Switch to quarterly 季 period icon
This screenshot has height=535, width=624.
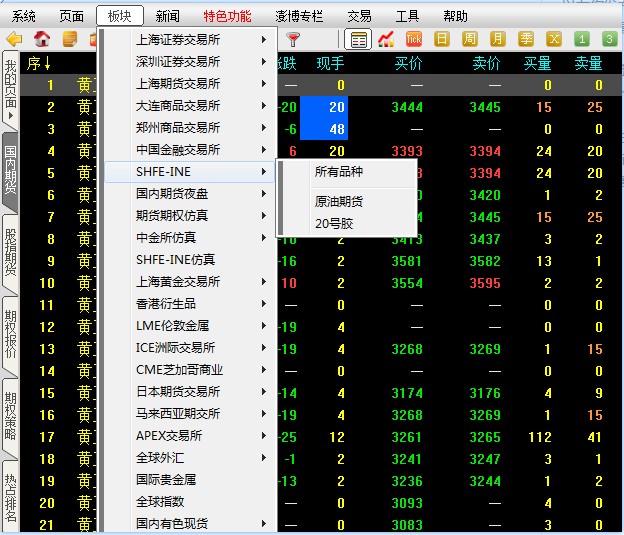[x=526, y=39]
